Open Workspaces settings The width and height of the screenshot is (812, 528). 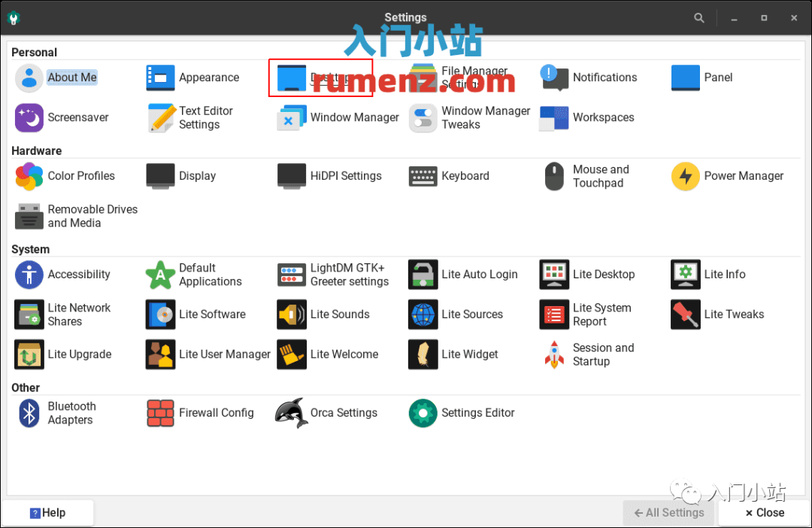click(586, 117)
